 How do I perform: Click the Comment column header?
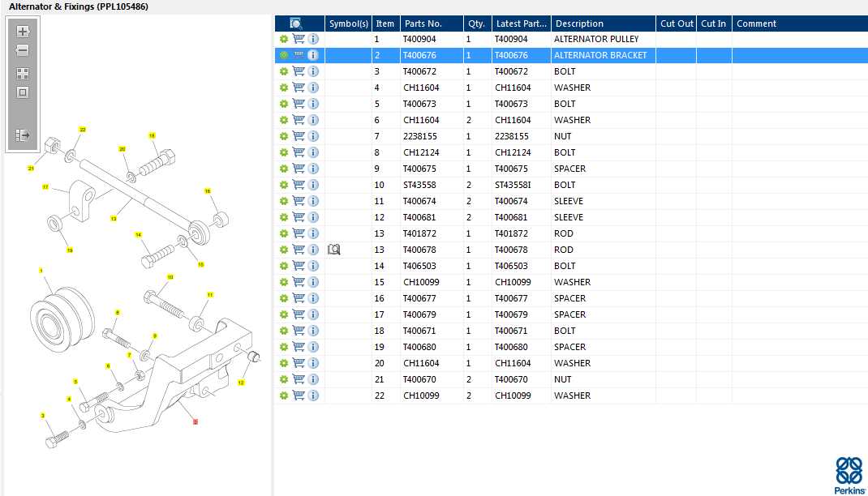pyautogui.click(x=800, y=24)
